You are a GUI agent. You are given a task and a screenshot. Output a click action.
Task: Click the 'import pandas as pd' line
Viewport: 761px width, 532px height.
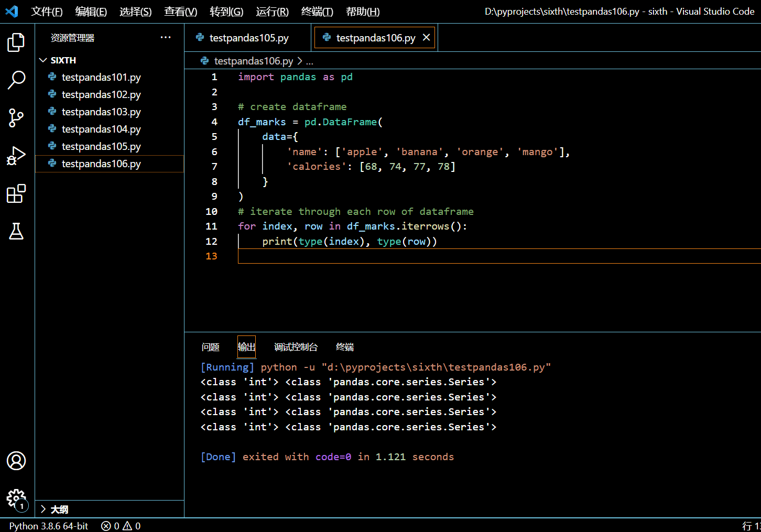295,77
